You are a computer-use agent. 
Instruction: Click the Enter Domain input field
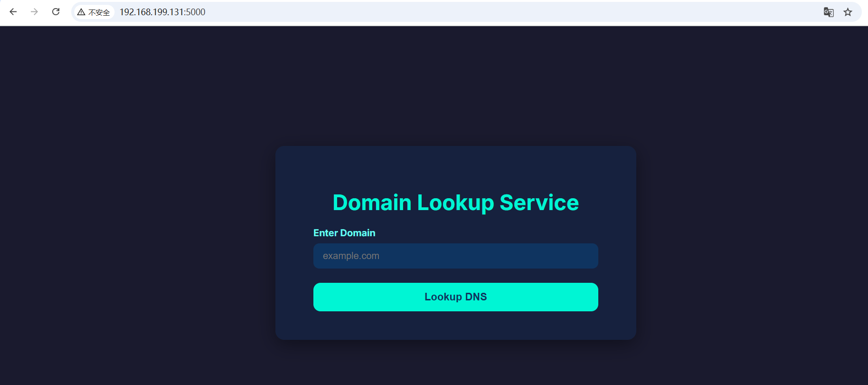[455, 256]
